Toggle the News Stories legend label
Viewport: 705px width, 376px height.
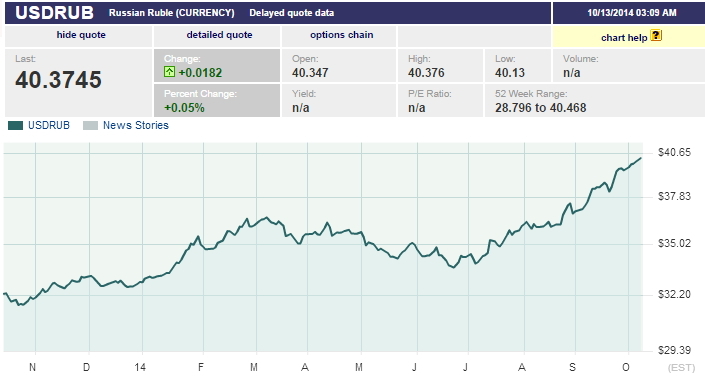click(x=136, y=125)
